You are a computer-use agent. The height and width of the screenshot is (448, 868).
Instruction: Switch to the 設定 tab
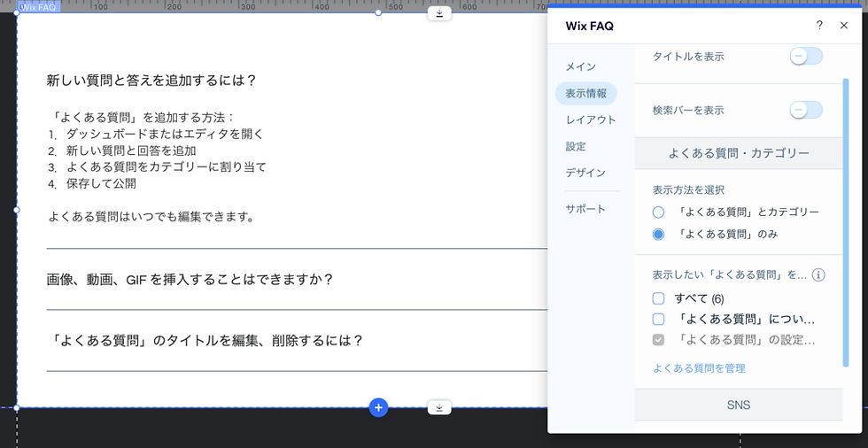click(x=576, y=147)
